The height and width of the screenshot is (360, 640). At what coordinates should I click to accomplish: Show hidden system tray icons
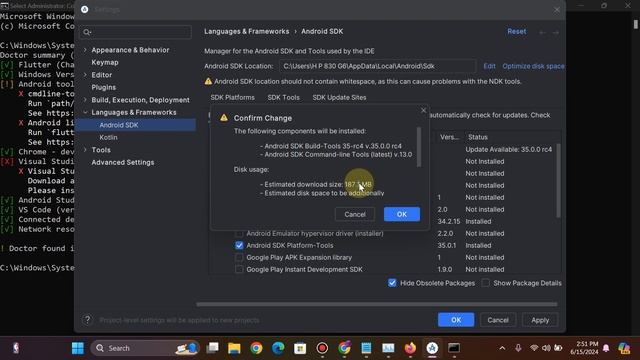click(x=502, y=348)
